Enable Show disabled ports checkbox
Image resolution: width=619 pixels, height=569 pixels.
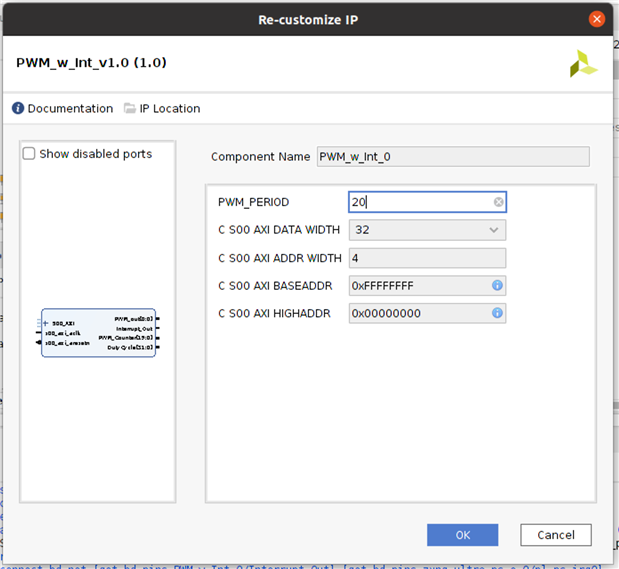pos(29,153)
